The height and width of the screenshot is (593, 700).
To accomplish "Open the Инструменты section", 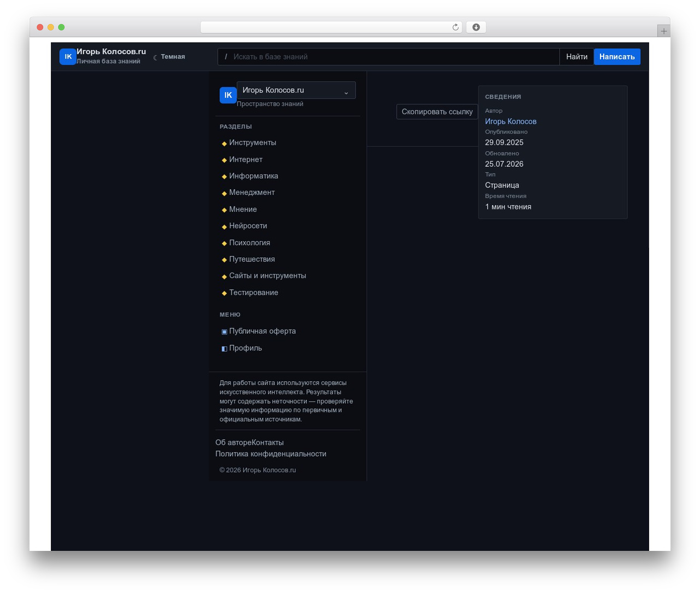I will click(253, 143).
